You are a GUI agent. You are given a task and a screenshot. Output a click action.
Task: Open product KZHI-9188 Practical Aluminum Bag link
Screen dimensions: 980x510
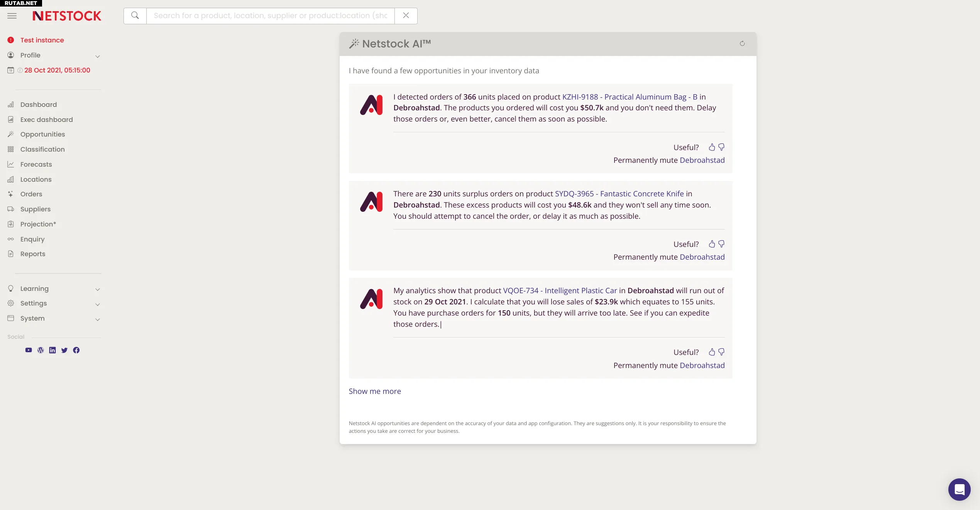pyautogui.click(x=630, y=97)
